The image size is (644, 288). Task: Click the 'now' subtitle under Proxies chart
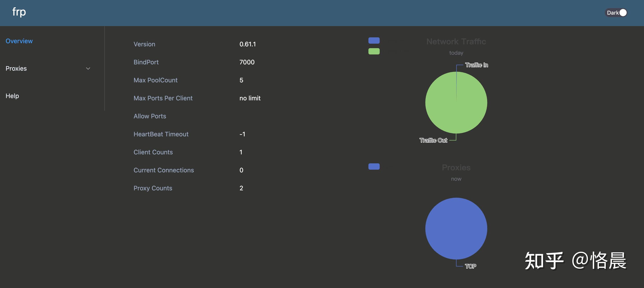click(x=456, y=179)
